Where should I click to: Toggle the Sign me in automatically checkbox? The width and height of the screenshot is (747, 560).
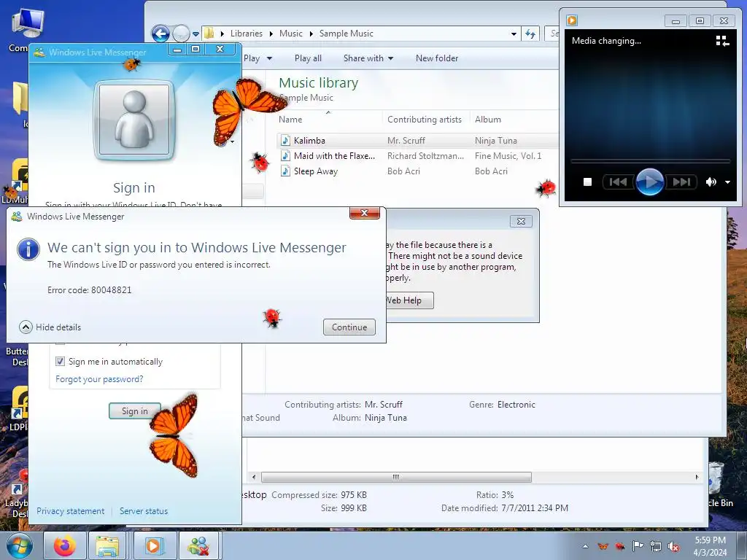tap(60, 362)
